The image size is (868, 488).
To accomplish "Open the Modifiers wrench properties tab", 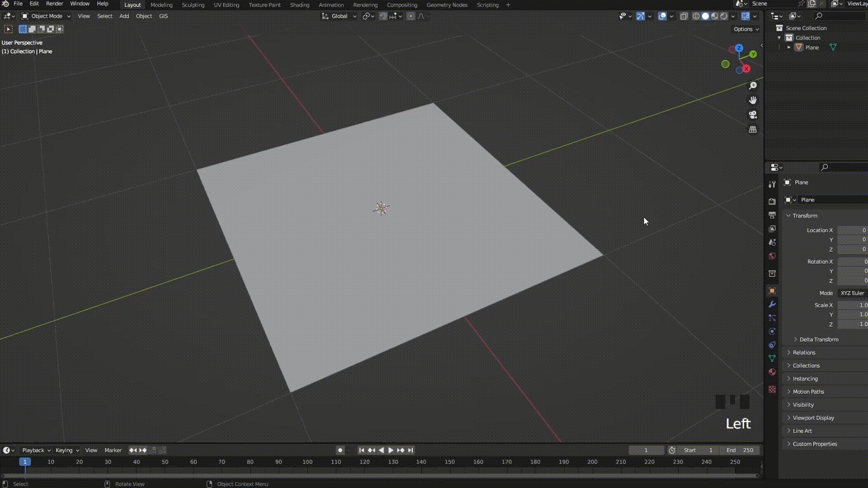I will tap(772, 305).
